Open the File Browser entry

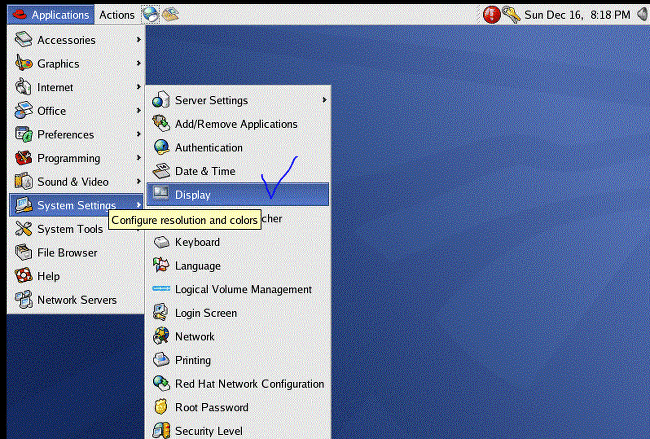(x=76, y=252)
